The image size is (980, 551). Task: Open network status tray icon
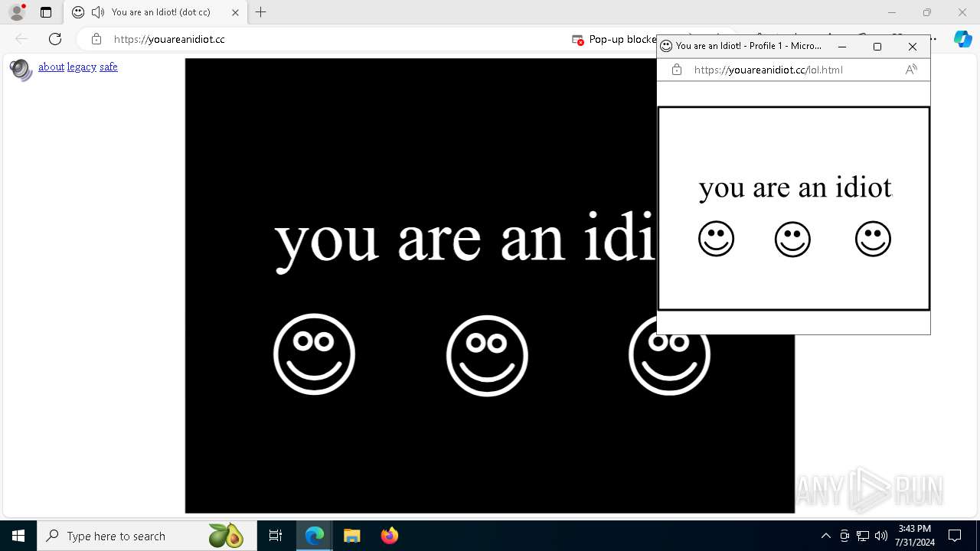click(x=863, y=536)
